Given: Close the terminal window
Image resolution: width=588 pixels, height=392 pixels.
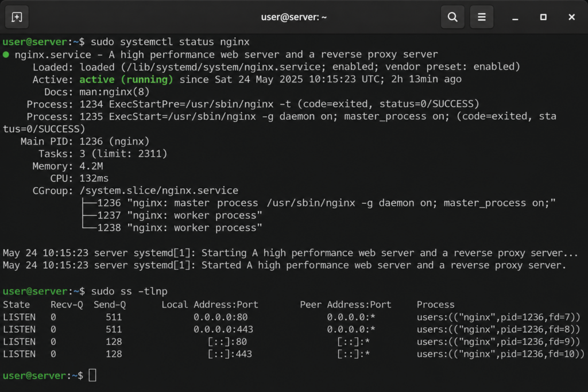Looking at the screenshot, I should tap(571, 17).
